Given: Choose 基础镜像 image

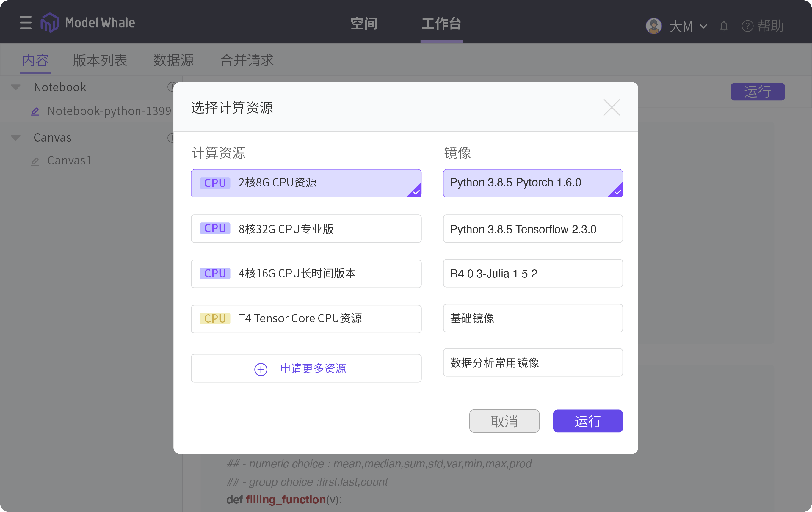Looking at the screenshot, I should [x=533, y=318].
